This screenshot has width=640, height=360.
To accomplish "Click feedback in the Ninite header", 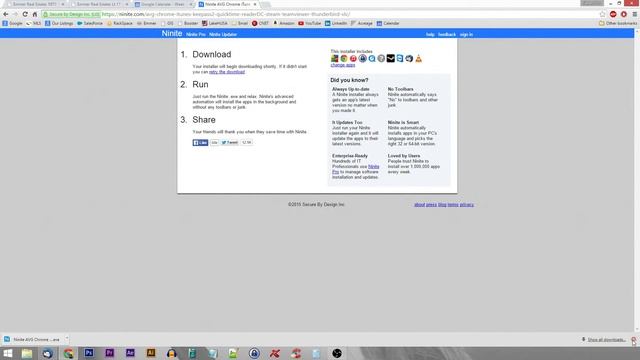I will pos(447,35).
